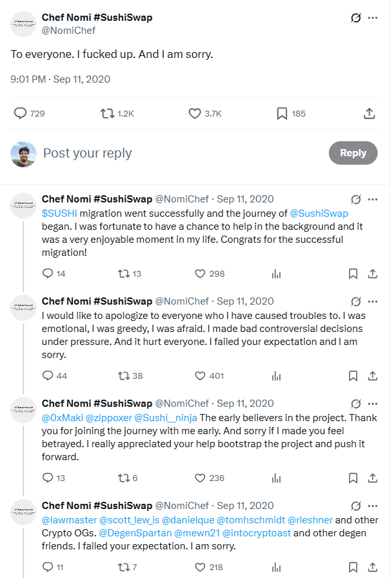Repost the main tweet with 1.2K reposts
This screenshot has height=578, width=392.
point(107,113)
